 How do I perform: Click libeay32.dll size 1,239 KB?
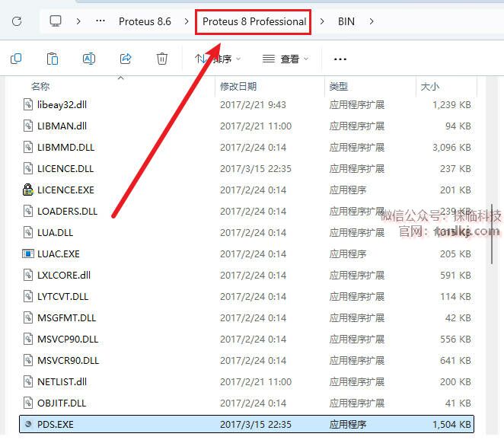(x=451, y=105)
